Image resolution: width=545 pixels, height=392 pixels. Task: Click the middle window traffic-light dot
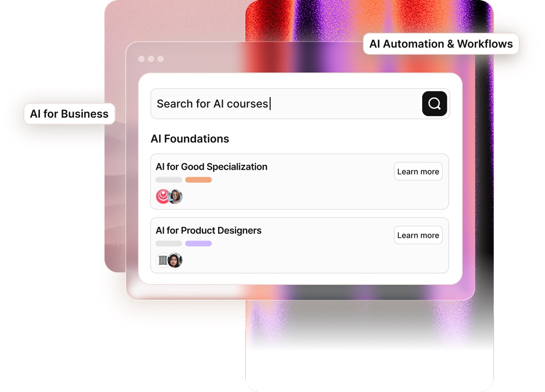tap(151, 58)
